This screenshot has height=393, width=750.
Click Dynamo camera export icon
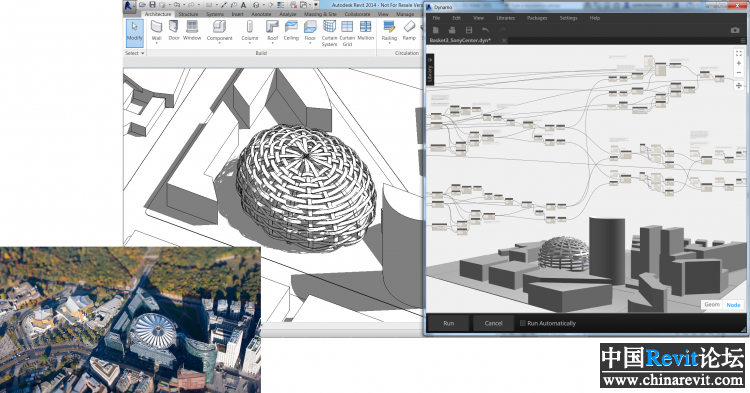(735, 30)
